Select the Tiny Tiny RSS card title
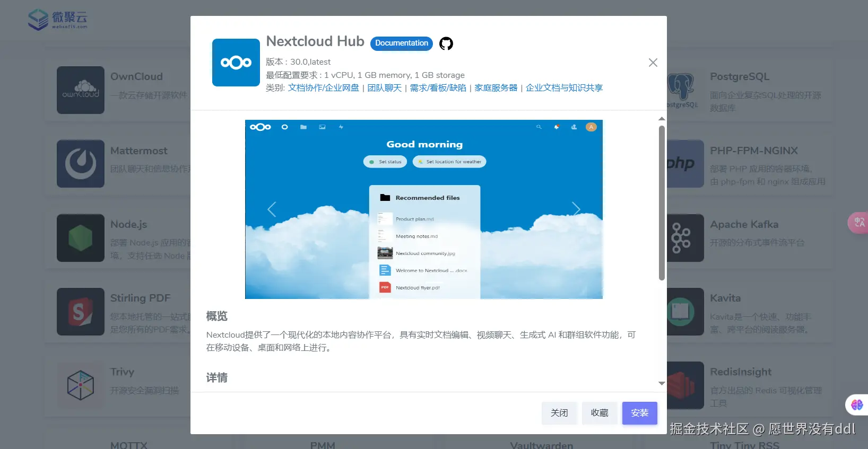 [744, 445]
